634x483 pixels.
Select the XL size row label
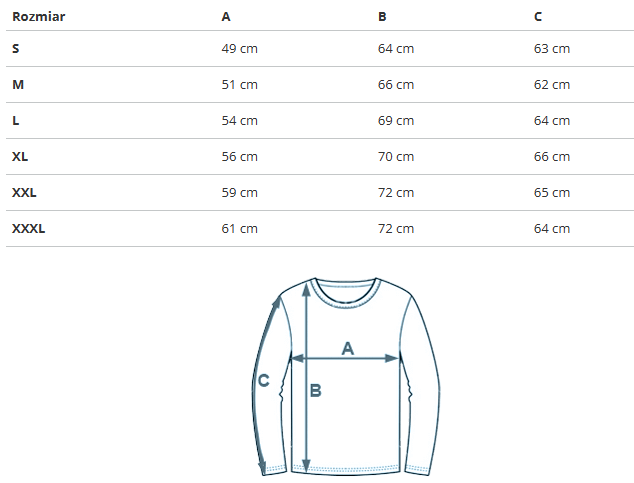[x=20, y=157]
